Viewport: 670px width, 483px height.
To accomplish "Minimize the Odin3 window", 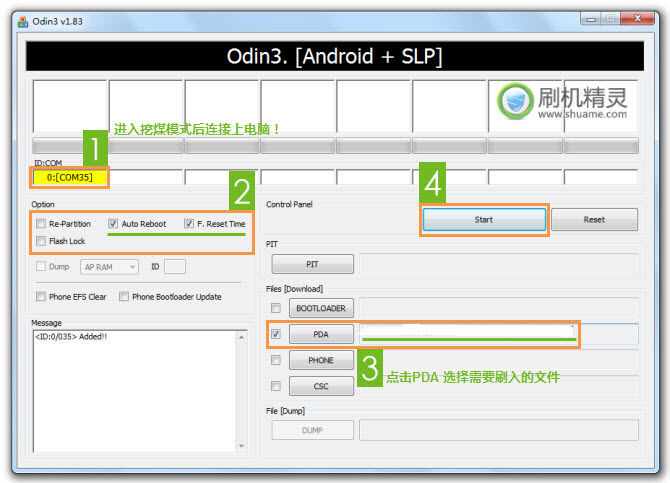I will point(591,18).
